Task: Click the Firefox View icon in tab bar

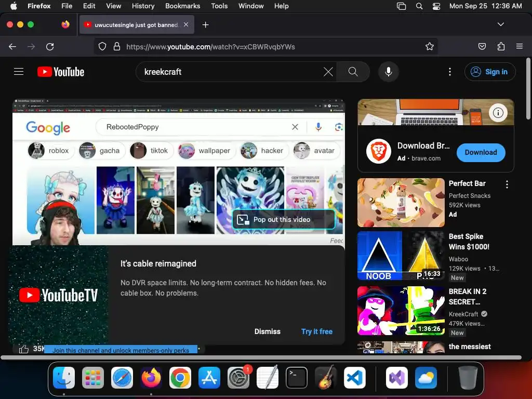Action: click(x=65, y=24)
